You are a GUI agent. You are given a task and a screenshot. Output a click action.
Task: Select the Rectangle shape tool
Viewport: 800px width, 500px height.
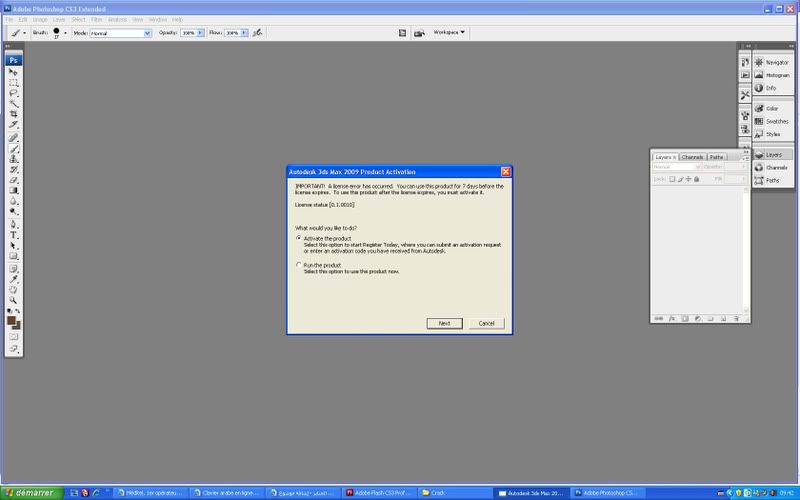click(x=14, y=256)
